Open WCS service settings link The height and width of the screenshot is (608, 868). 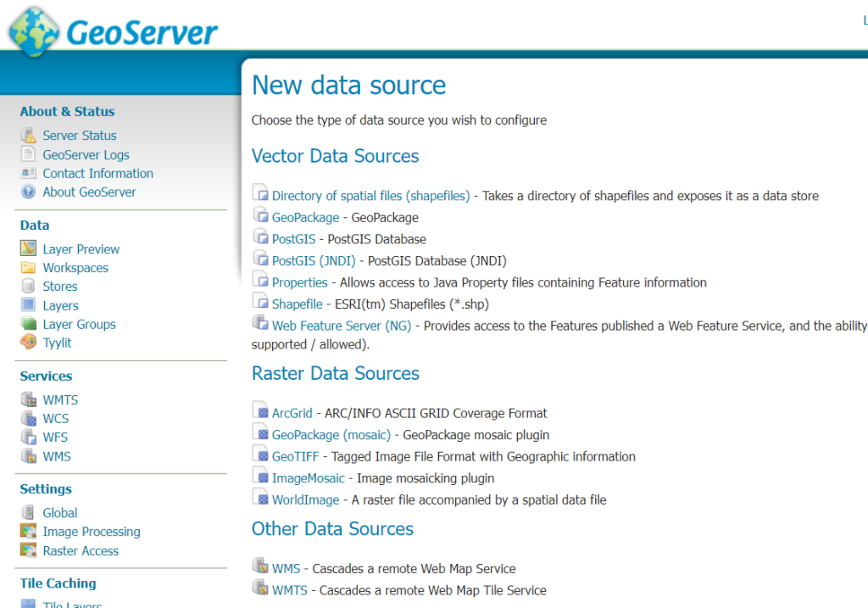[55, 419]
